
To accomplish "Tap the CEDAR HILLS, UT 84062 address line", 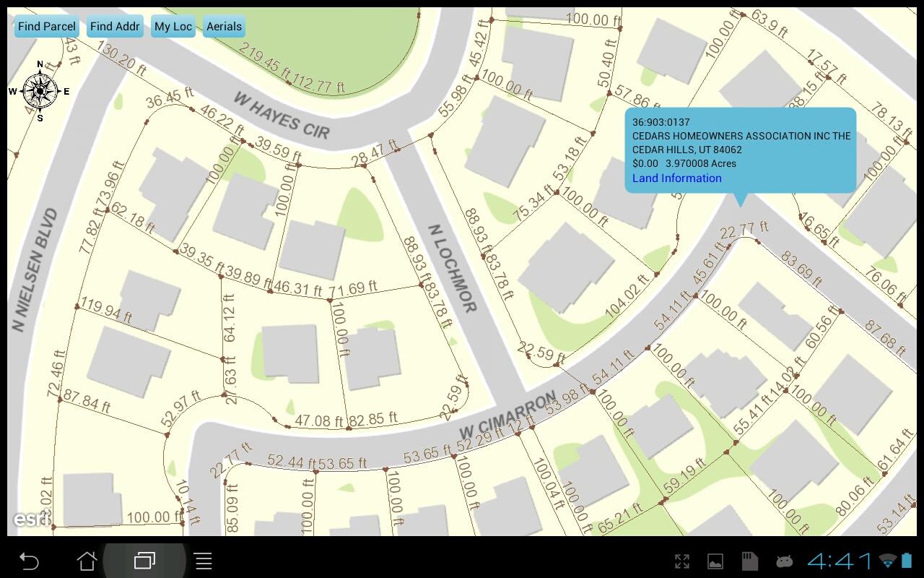I will tap(687, 150).
